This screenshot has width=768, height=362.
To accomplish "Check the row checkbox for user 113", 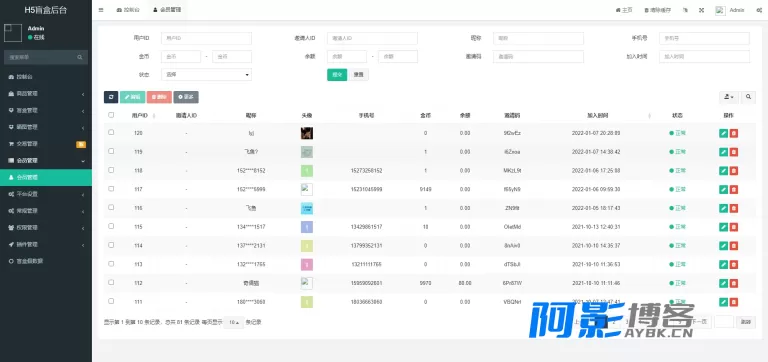I will tap(111, 264).
